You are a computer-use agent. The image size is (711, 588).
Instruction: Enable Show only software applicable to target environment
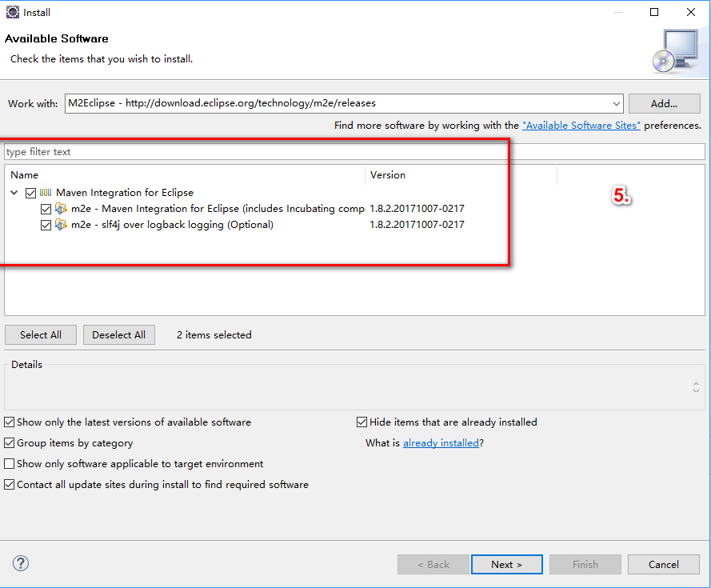coord(9,464)
